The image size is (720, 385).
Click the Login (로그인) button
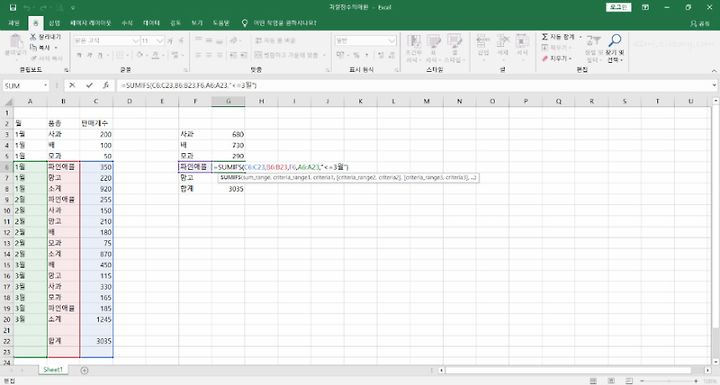[618, 7]
